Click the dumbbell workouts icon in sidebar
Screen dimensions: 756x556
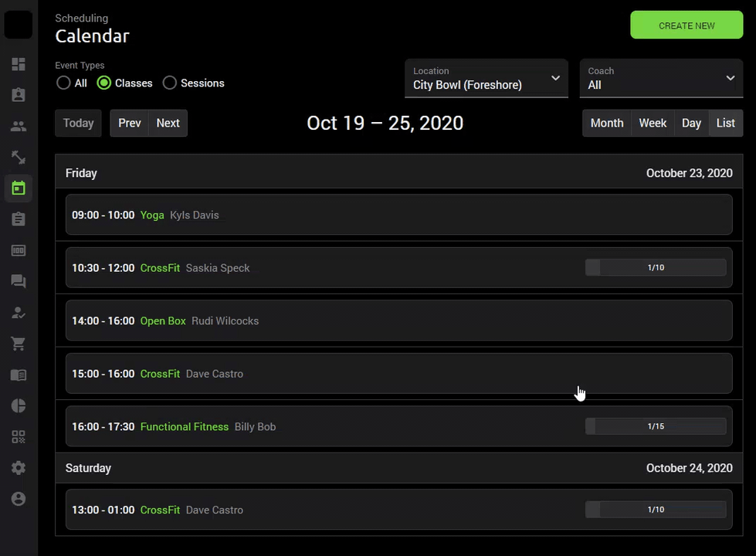pos(19,158)
